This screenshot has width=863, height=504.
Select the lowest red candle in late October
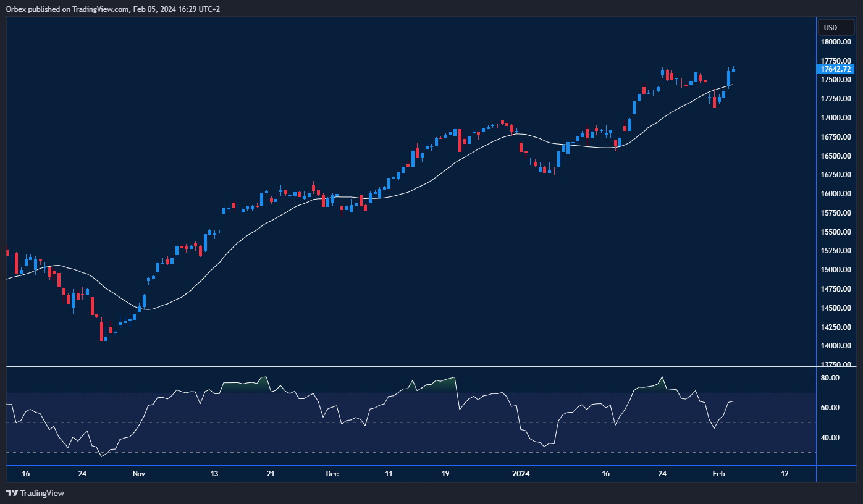coord(101,330)
